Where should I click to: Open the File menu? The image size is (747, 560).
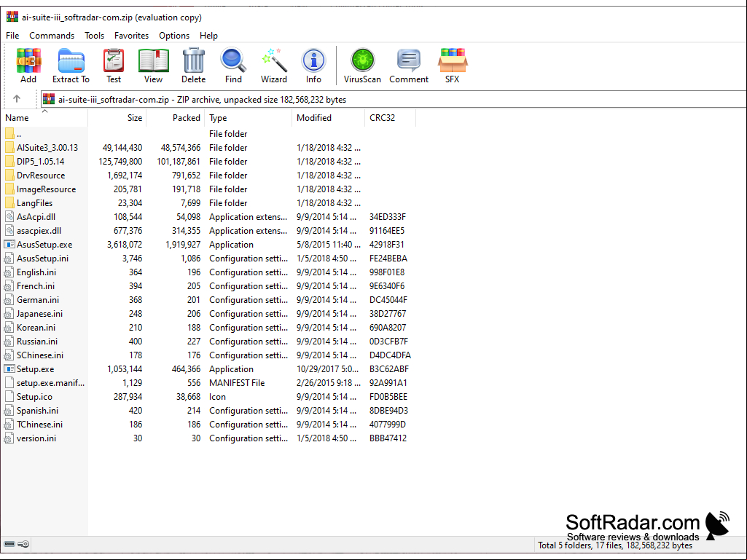pyautogui.click(x=12, y=36)
